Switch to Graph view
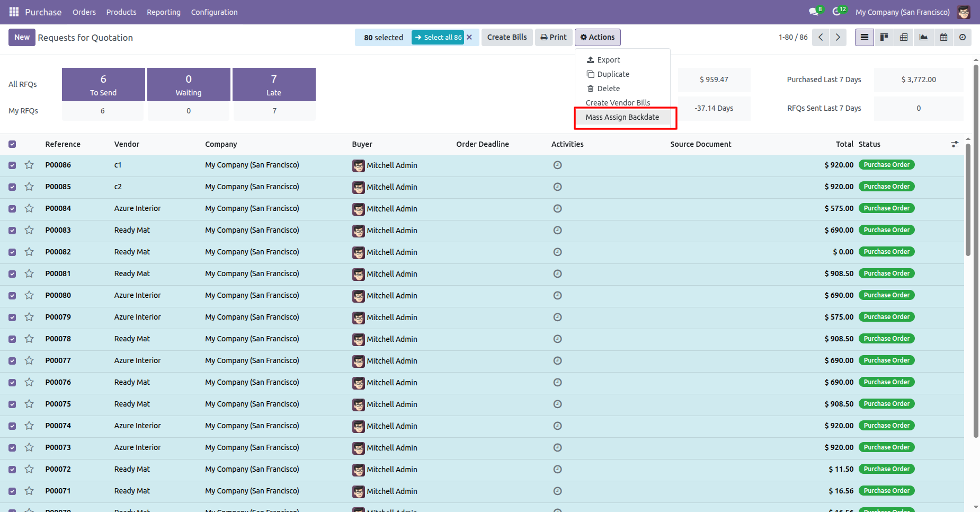This screenshot has width=980, height=512. (x=923, y=37)
